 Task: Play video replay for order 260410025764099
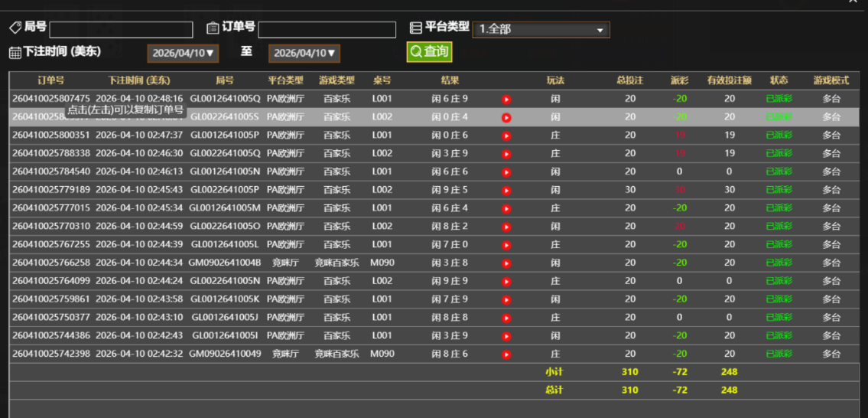506,282
